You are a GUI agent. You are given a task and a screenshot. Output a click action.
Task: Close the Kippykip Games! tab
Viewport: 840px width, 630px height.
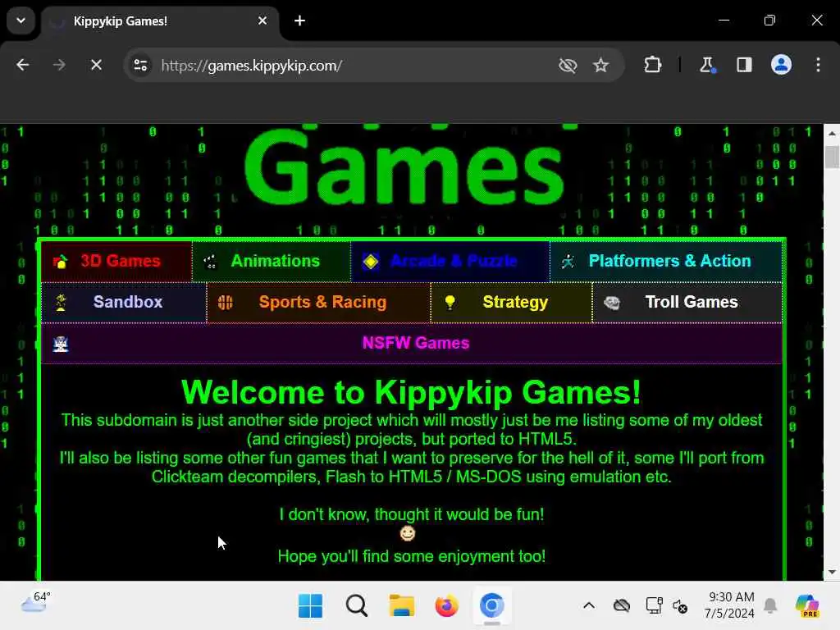262,21
